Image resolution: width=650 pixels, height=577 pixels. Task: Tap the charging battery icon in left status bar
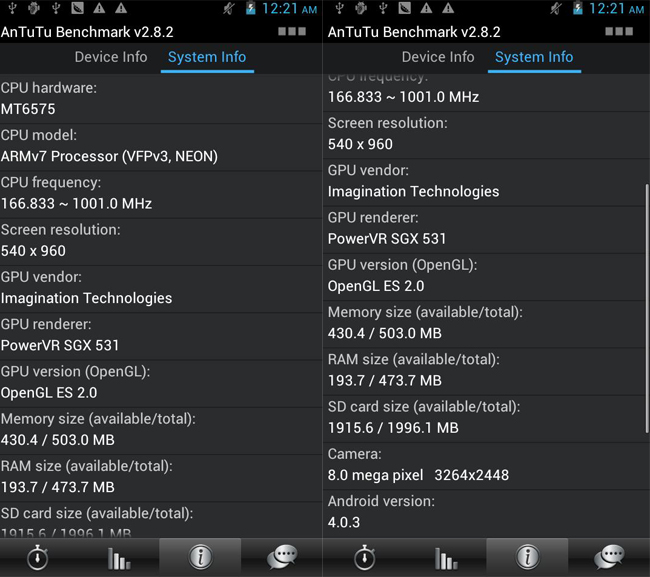250,8
